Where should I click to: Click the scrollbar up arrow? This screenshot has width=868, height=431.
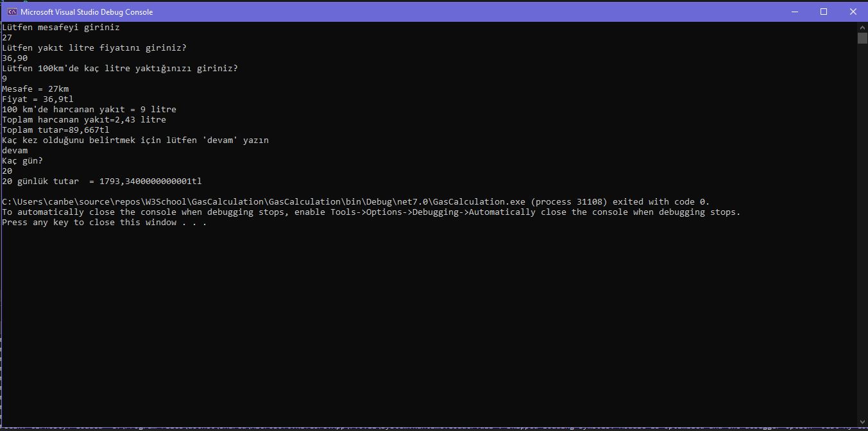pos(862,27)
